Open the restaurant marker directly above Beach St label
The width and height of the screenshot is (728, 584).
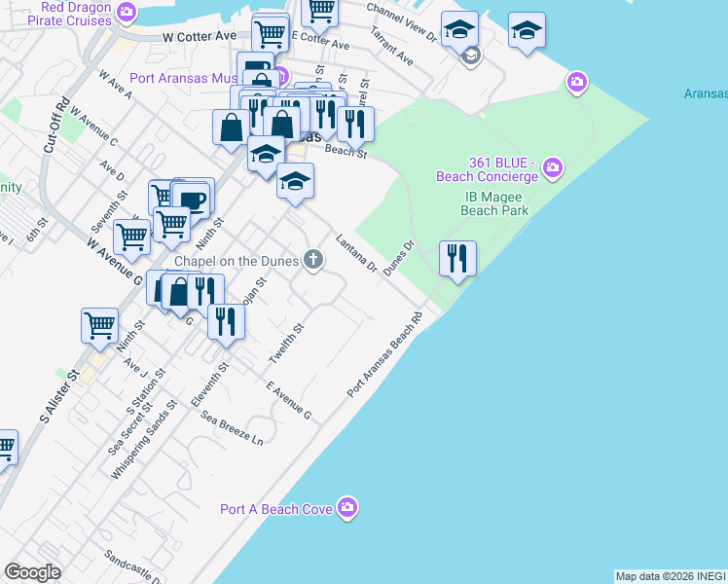(x=355, y=125)
